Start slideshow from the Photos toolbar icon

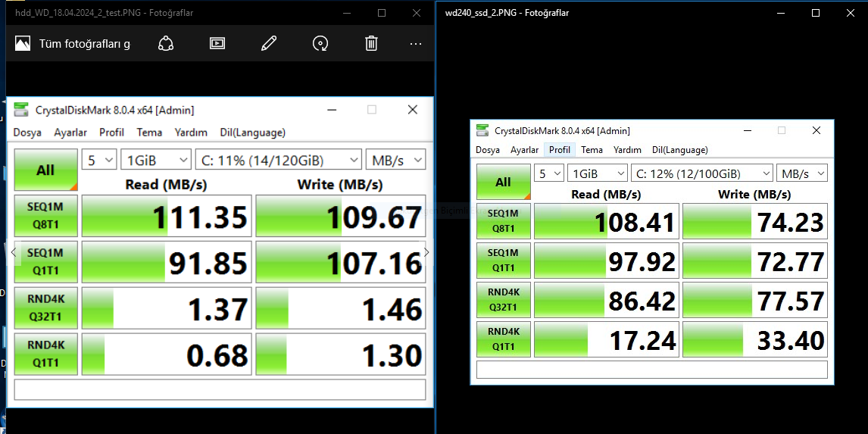click(x=217, y=43)
